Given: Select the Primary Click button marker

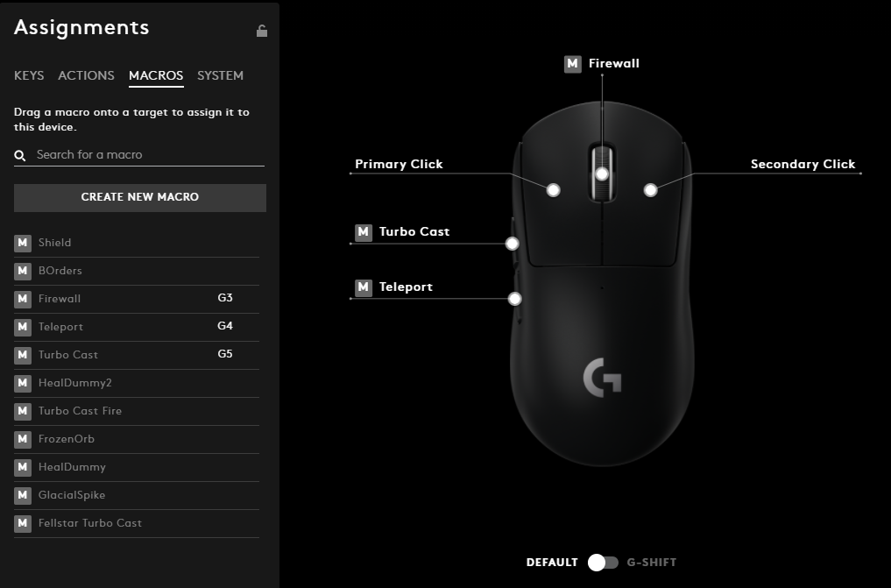Looking at the screenshot, I should tap(553, 190).
